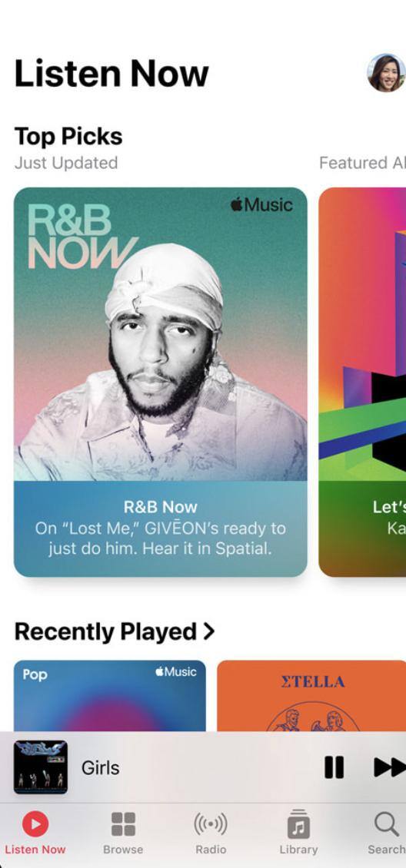Open the Search magnifying glass icon
The width and height of the screenshot is (406, 868).
click(386, 823)
